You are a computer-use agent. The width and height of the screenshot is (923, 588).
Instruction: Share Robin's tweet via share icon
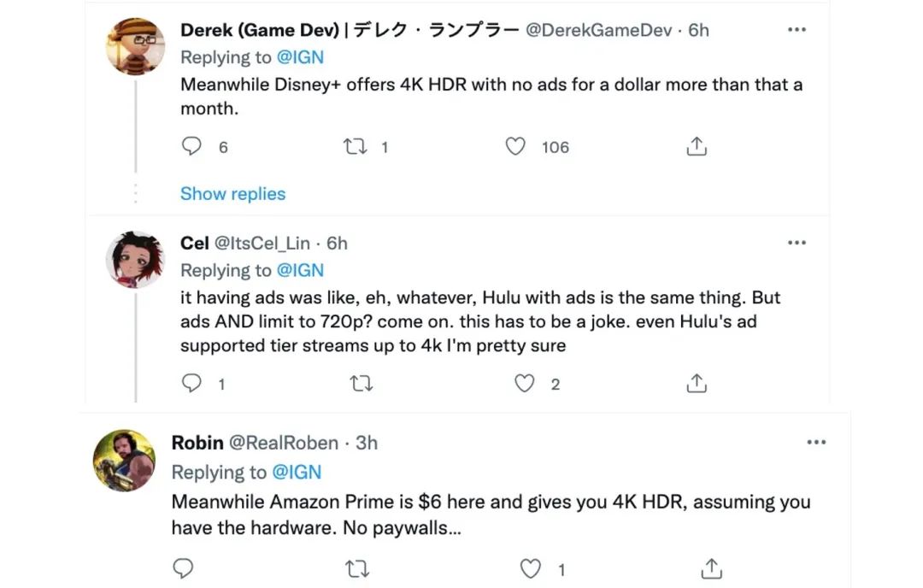tap(711, 568)
